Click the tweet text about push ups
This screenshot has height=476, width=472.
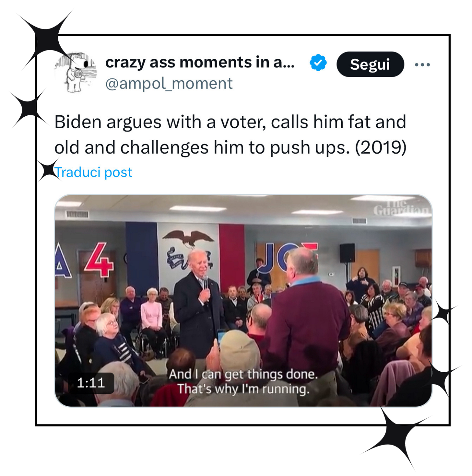(x=230, y=134)
